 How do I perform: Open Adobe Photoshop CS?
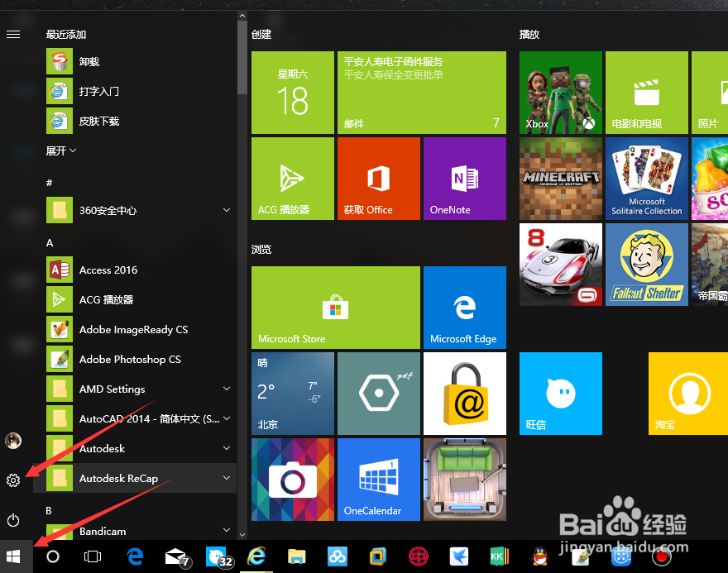point(141,359)
